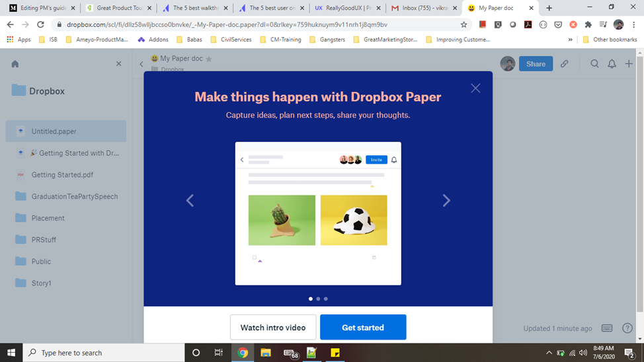This screenshot has height=362, width=644.
Task: Click the Share button
Action: tap(536, 64)
